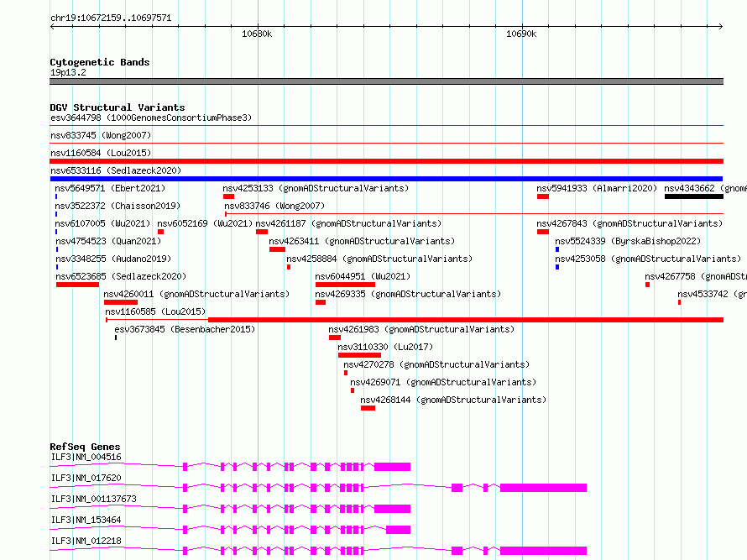Click nsv3348255 (Audano2019) label
The image size is (747, 560).
coord(113,259)
